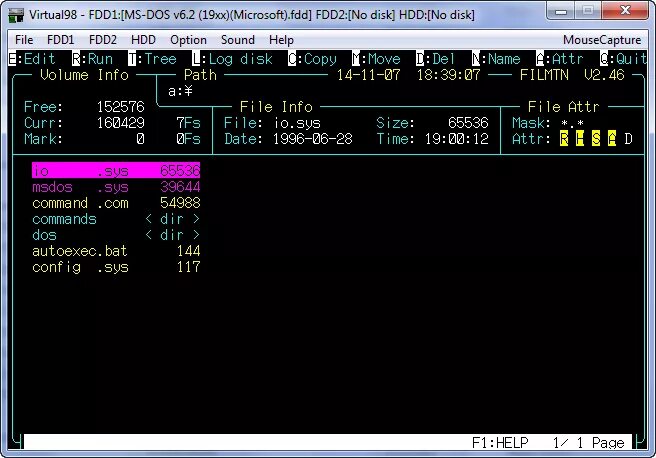Select the E:Edit command
Screen dimensions: 656x458
32,59
